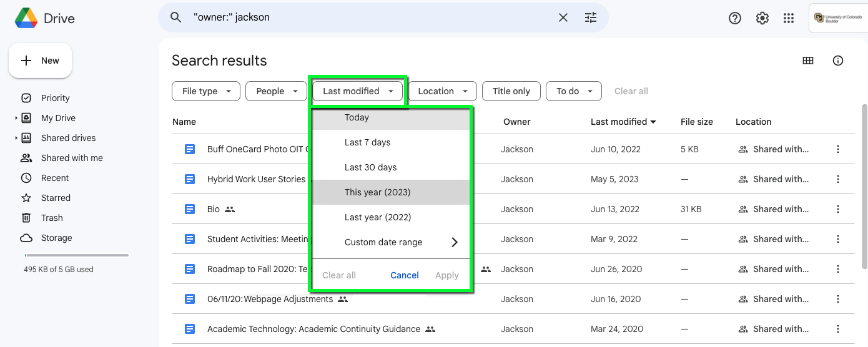
Task: Toggle the Title only filter chip
Action: pyautogui.click(x=511, y=91)
